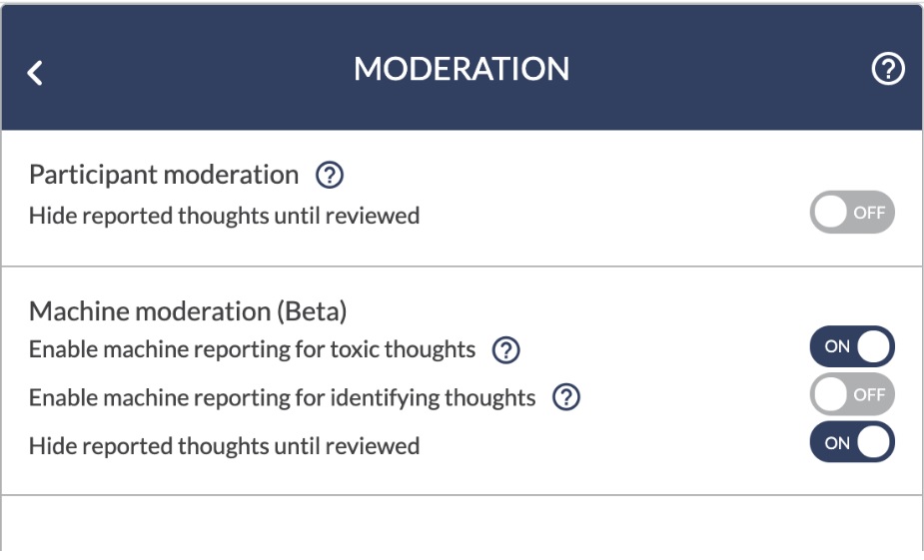Click Enable machine reporting for toxic thoughts text
Screen dimensions: 924x560
point(252,349)
